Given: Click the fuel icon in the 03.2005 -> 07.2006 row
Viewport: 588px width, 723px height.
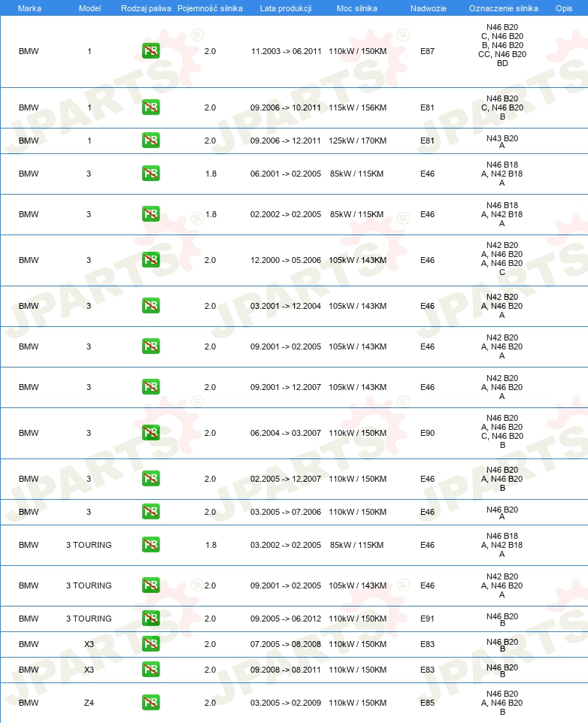Looking at the screenshot, I should (x=151, y=511).
